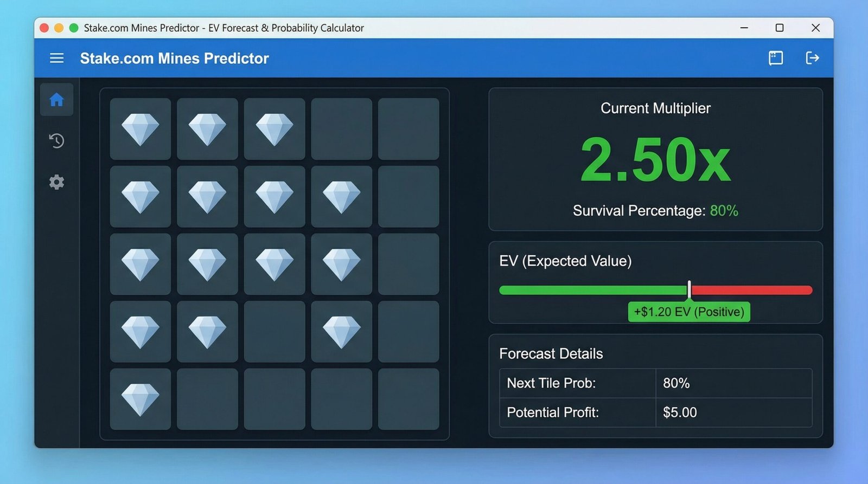The image size is (868, 484).
Task: Select the diamond tile in row three, column two
Action: tap(207, 264)
